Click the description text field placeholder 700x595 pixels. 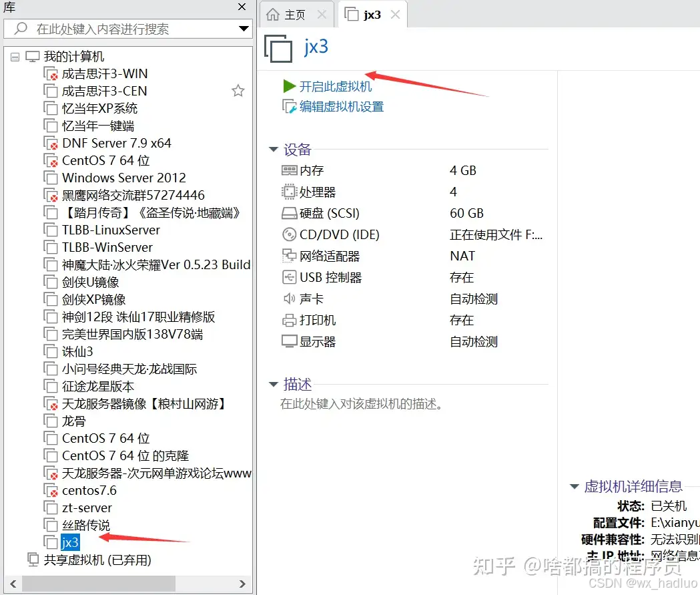coord(362,404)
